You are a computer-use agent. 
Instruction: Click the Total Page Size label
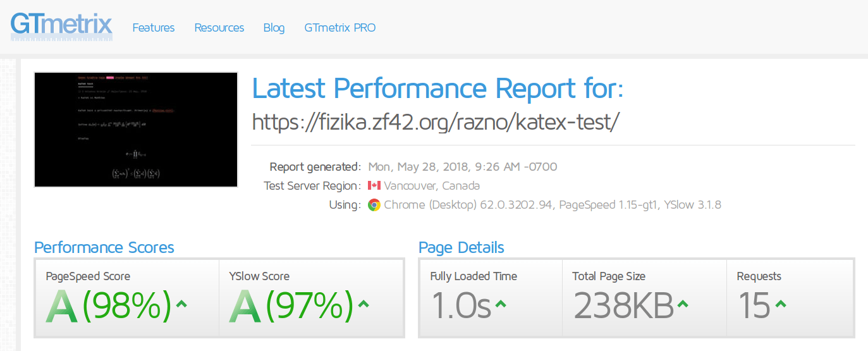tap(609, 276)
